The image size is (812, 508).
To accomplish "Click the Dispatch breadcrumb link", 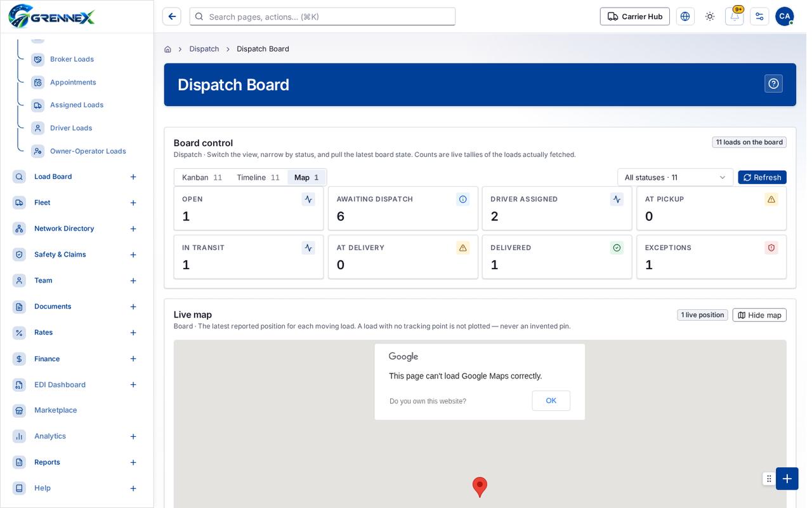I will pos(204,49).
